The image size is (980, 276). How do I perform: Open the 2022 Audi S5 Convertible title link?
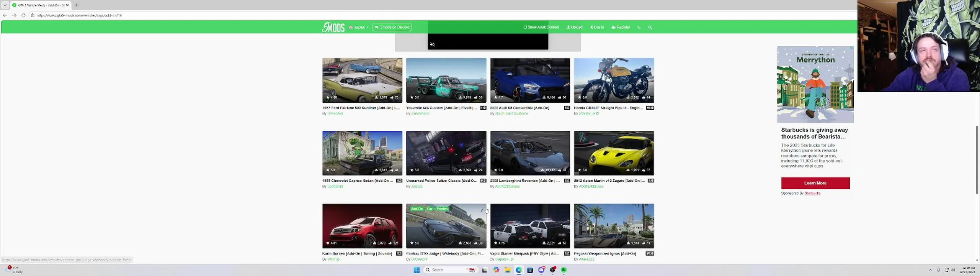(x=519, y=108)
